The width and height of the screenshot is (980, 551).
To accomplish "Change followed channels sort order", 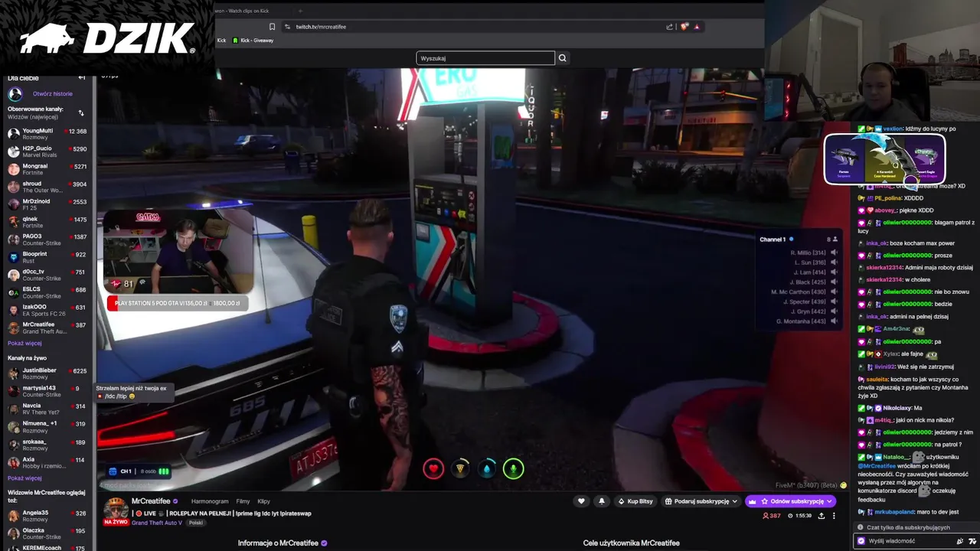I will pos(81,113).
